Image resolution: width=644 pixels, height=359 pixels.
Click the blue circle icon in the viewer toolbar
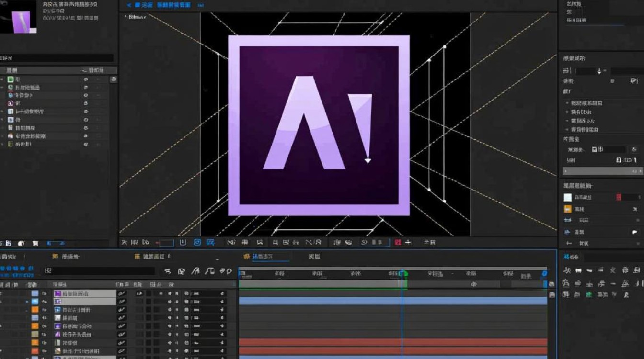(197, 242)
